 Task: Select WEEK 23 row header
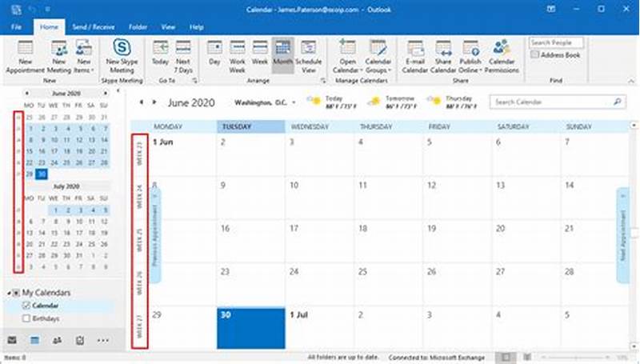(x=139, y=154)
